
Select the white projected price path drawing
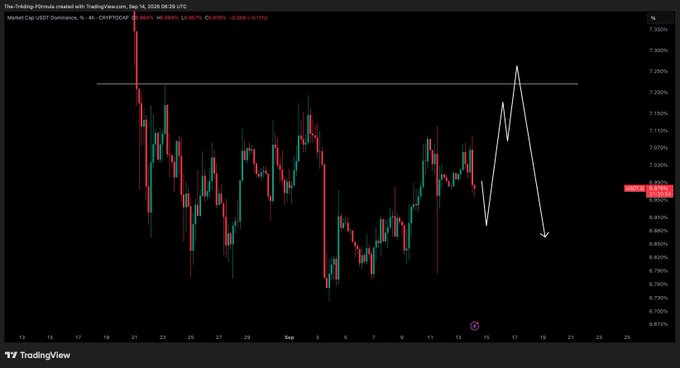515,152
